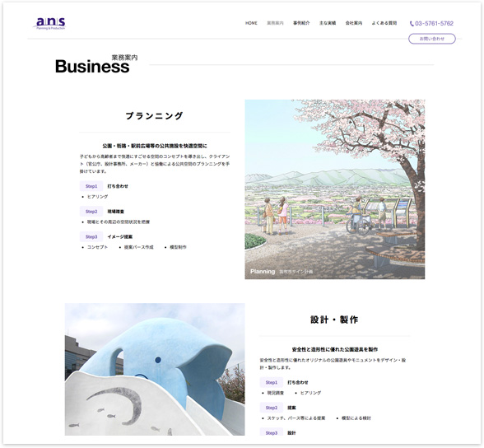Click the 設計・製作 section heading
Screen dimensions: 484x448
(x=334, y=320)
